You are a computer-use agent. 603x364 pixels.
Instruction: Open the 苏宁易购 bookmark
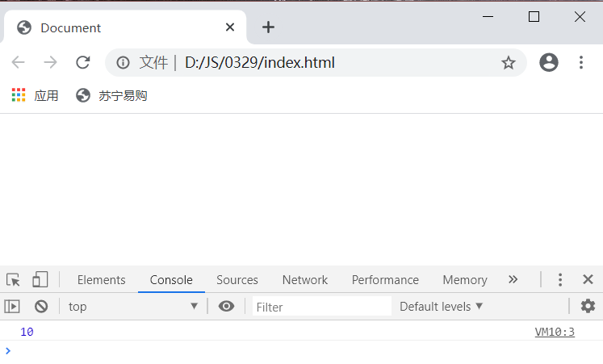pyautogui.click(x=111, y=95)
